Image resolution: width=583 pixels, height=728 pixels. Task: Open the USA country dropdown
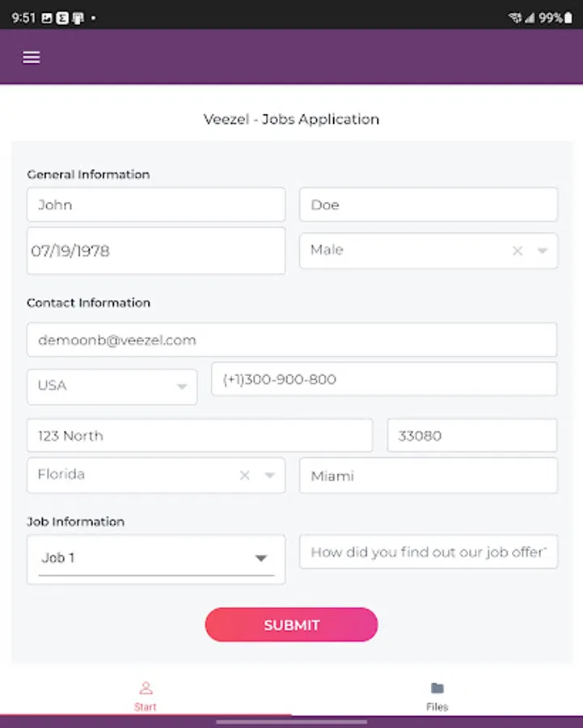pyautogui.click(x=112, y=387)
